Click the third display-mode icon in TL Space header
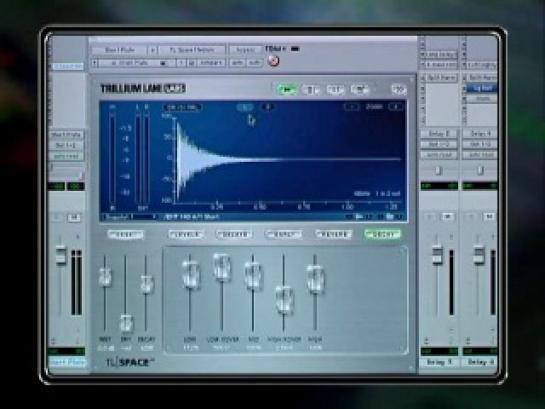Viewport: 545px width, 409px height. click(x=335, y=90)
